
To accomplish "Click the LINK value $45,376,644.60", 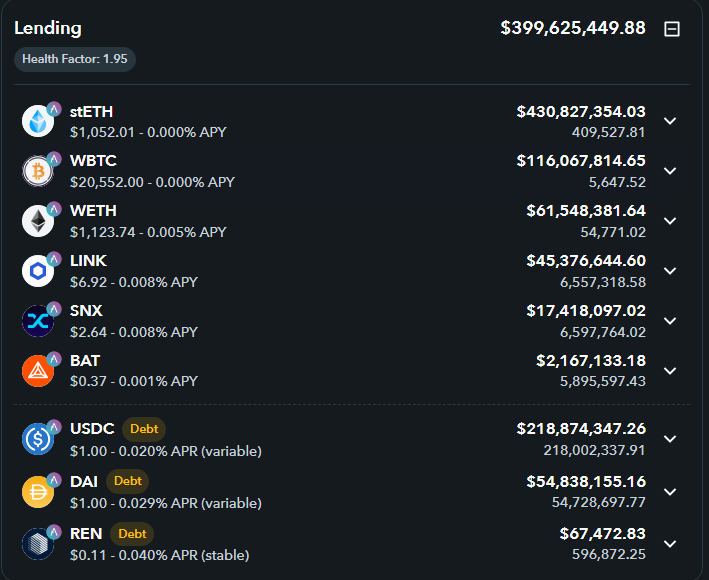I will tap(586, 261).
